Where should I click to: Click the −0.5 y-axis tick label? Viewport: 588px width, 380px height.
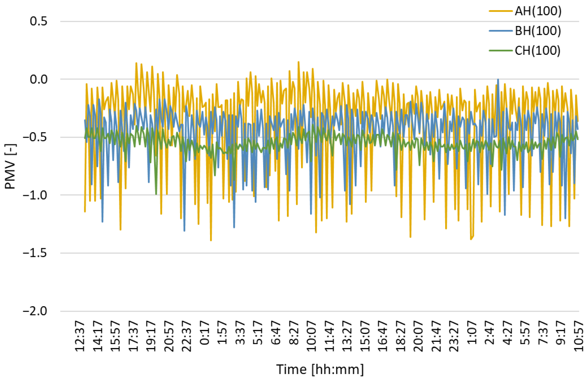(x=35, y=137)
